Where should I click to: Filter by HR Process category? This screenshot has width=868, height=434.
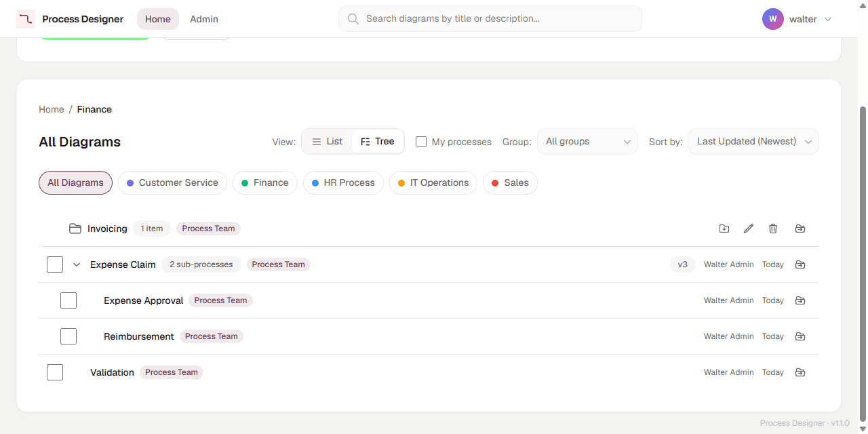click(343, 183)
